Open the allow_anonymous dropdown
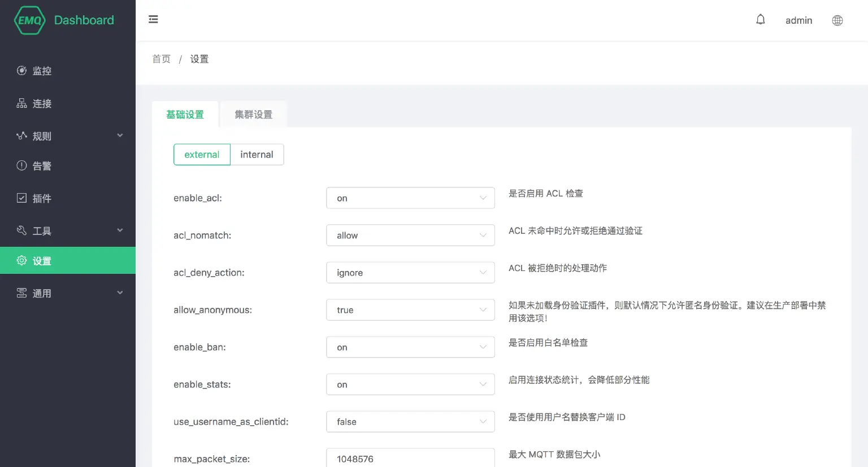The height and width of the screenshot is (467, 868). click(x=410, y=310)
